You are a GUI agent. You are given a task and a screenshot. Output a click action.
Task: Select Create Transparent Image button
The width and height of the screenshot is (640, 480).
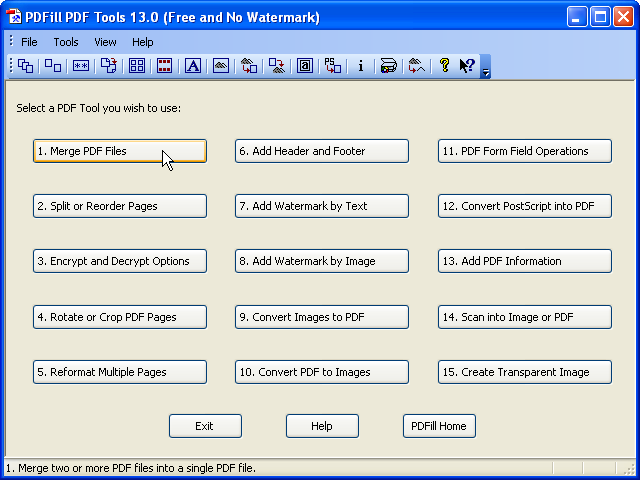tap(525, 372)
